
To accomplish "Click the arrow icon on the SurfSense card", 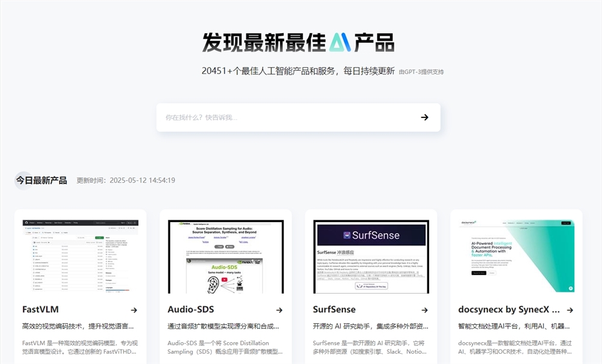I will [x=425, y=310].
